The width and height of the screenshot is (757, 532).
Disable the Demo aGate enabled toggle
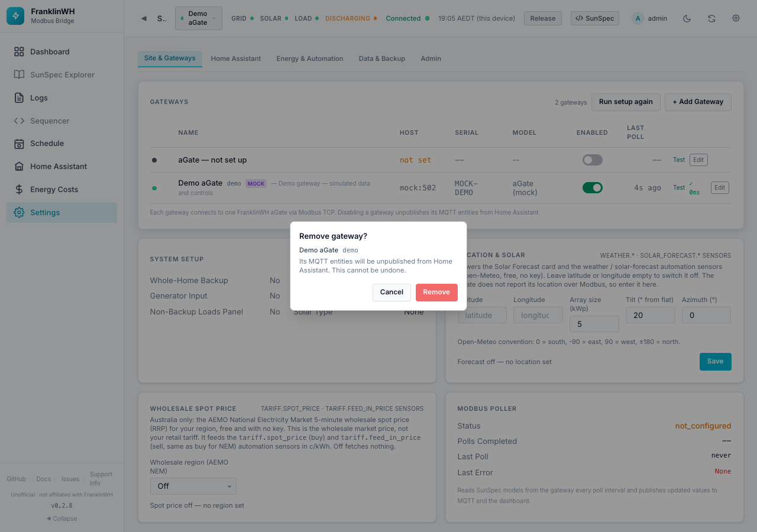[x=593, y=187]
